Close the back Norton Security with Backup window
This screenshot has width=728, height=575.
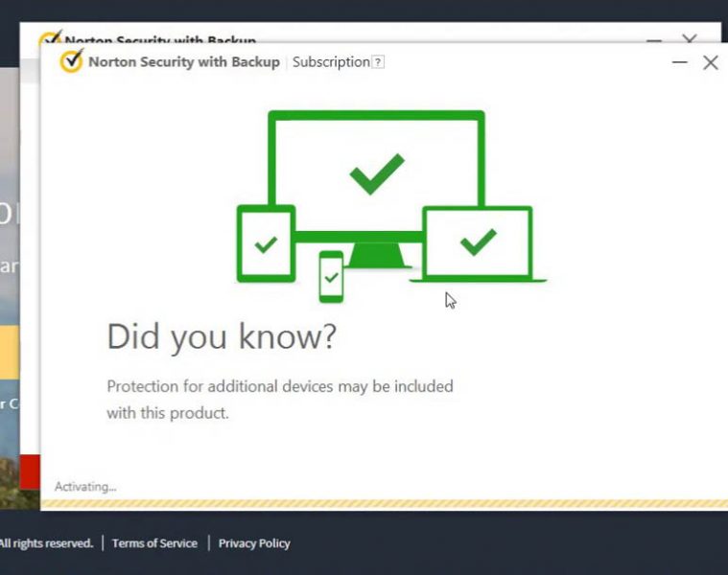click(690, 38)
